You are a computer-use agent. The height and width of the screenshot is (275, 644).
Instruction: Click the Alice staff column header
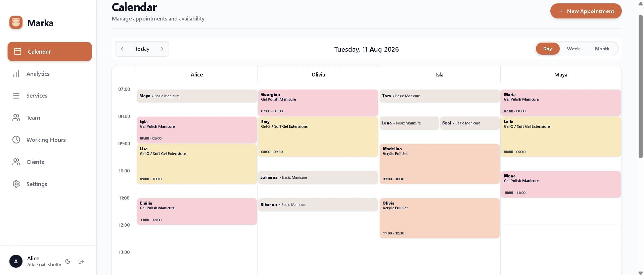[197, 74]
